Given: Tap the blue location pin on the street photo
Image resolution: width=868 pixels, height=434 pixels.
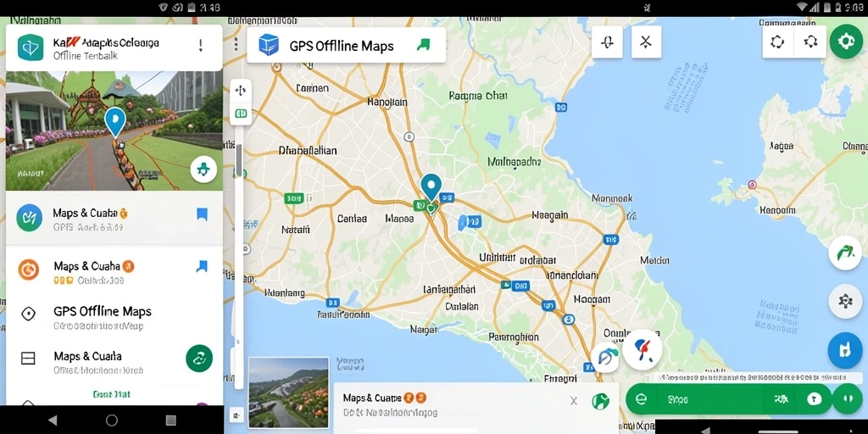Looking at the screenshot, I should 115,122.
